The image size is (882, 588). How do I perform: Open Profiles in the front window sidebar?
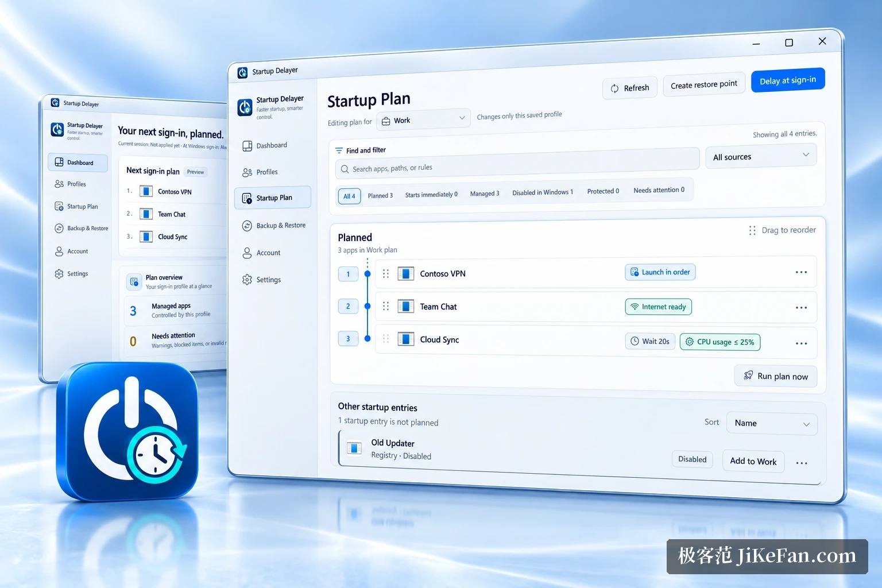(260, 172)
